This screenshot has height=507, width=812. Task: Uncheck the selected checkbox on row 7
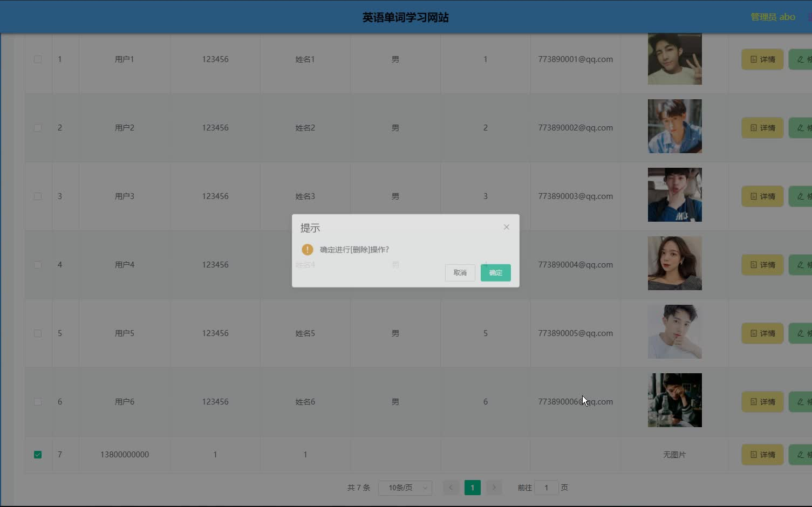coord(37,454)
